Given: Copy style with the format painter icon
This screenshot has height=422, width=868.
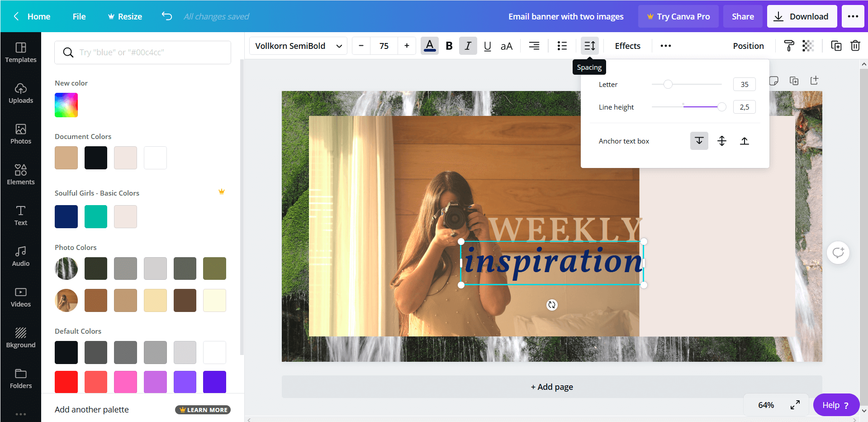Looking at the screenshot, I should click(x=789, y=45).
